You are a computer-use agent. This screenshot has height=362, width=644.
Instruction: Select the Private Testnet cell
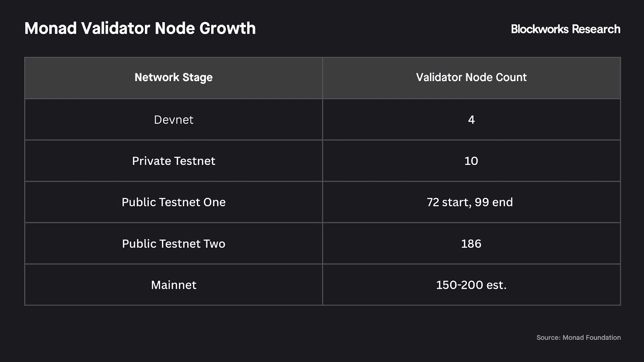tap(173, 161)
